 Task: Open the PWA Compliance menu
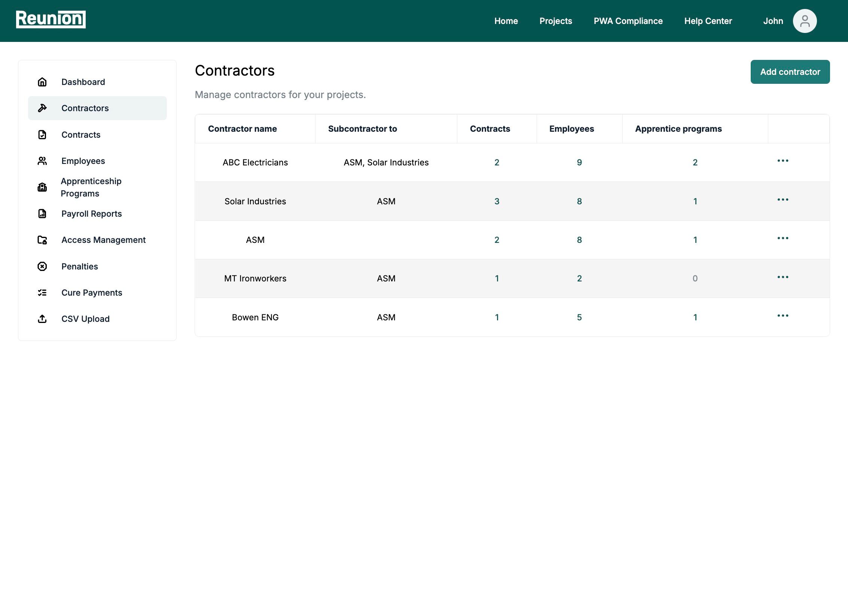(x=628, y=21)
